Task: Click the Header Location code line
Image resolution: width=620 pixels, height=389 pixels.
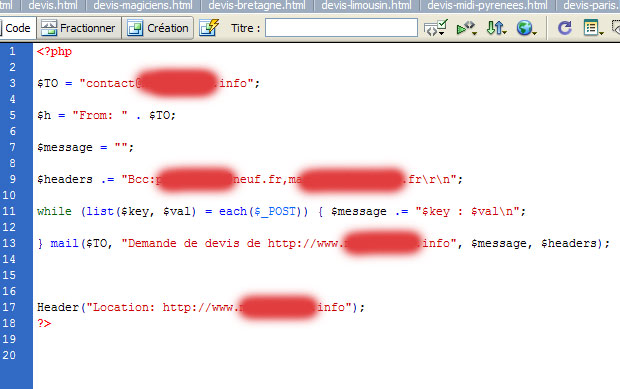Action: click(x=201, y=307)
